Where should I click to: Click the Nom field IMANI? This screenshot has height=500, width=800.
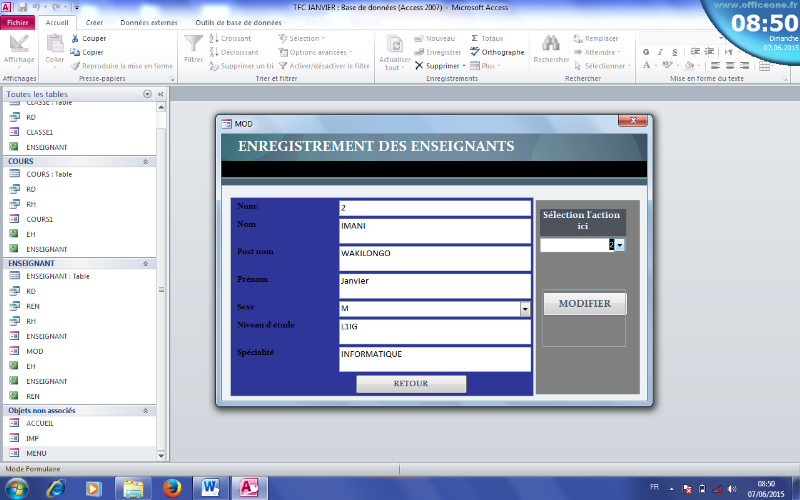(435, 231)
